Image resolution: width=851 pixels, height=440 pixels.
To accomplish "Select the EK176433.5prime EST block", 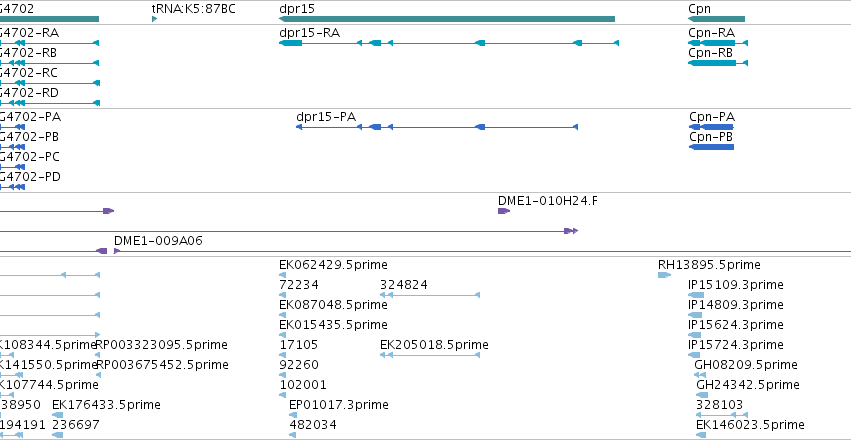I will click(58, 415).
